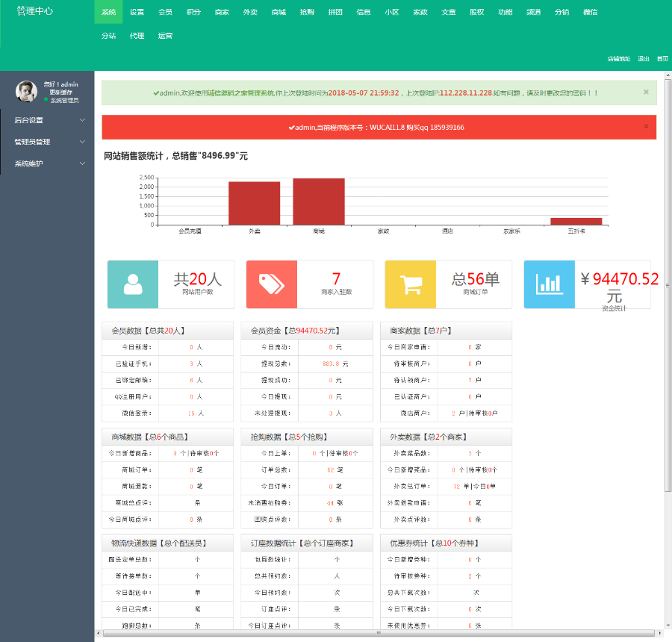Click the 更新缓存 link under admin name
This screenshot has width=672, height=642.
coord(61,92)
